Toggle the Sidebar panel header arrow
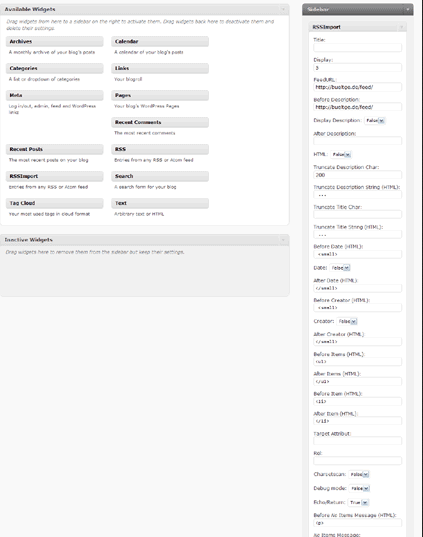 coord(408,10)
